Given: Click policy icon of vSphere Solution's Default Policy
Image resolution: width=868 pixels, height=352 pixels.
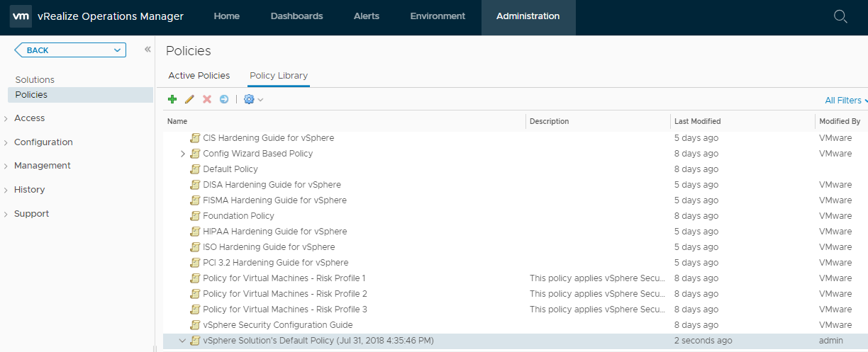Looking at the screenshot, I should pos(195,341).
